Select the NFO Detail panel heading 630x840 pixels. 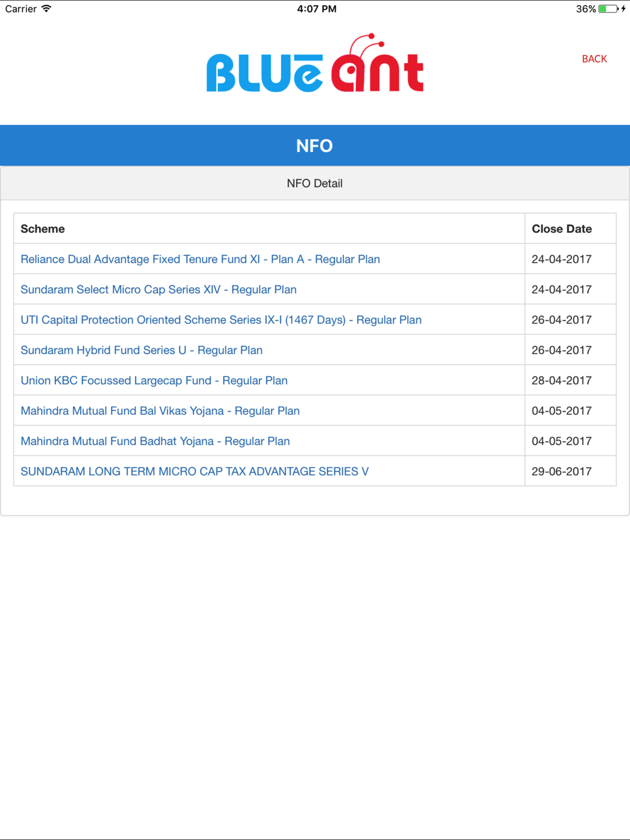point(315,183)
